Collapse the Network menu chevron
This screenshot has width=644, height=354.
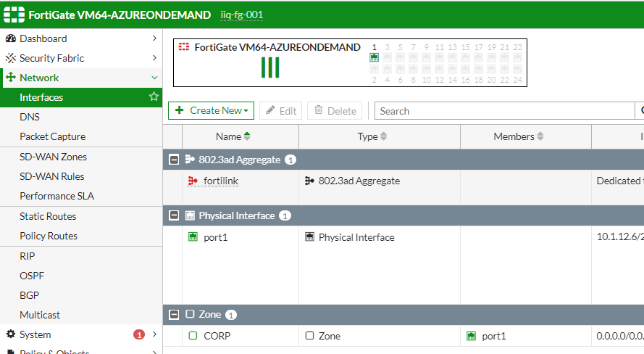pyautogui.click(x=154, y=78)
